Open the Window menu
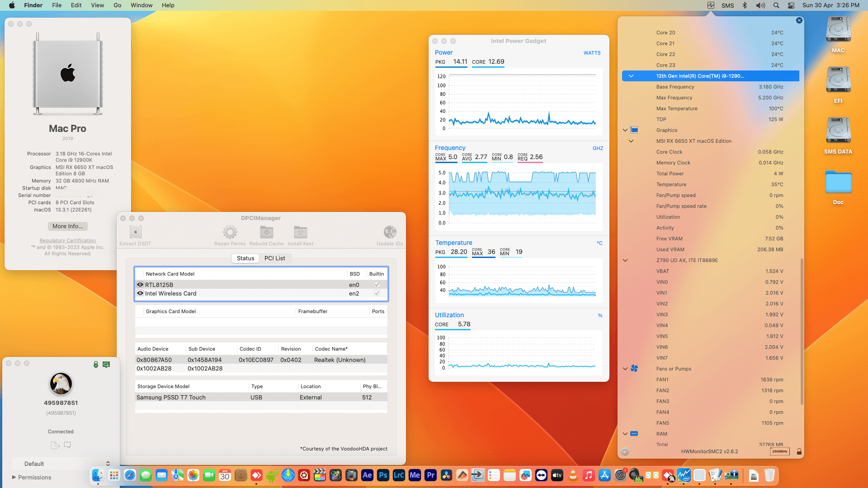868x488 pixels. [x=142, y=5]
